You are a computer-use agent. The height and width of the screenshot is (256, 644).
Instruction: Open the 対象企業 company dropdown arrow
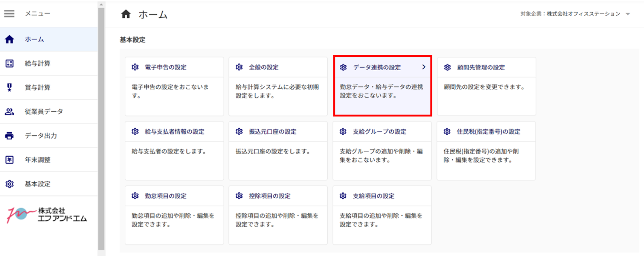click(628, 14)
